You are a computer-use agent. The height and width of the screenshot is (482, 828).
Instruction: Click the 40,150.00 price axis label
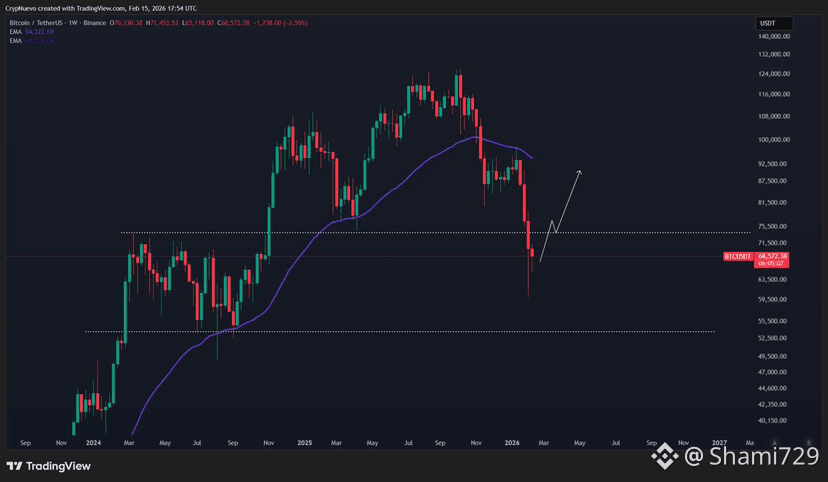pos(775,421)
